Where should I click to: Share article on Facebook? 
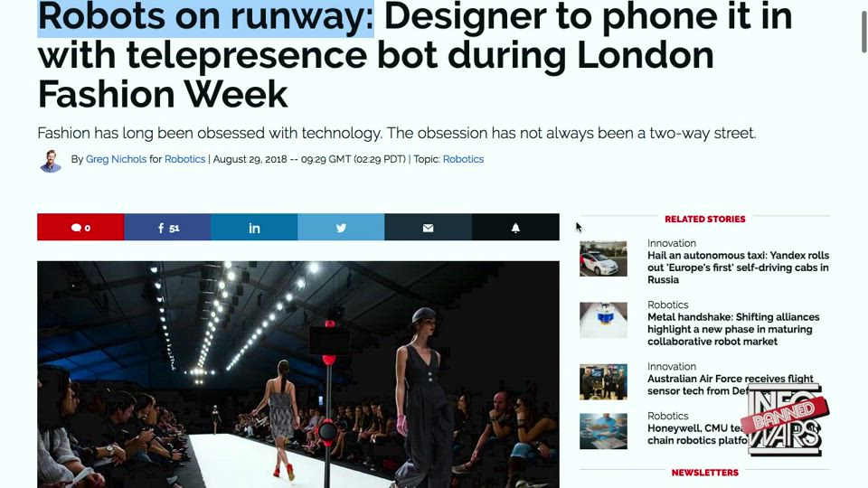(x=168, y=228)
